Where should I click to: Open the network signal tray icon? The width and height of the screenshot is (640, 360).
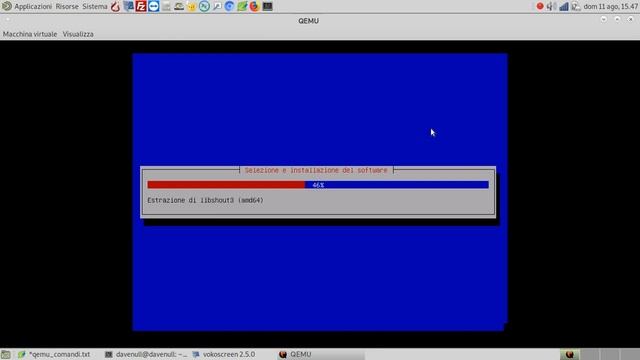coord(564,6)
